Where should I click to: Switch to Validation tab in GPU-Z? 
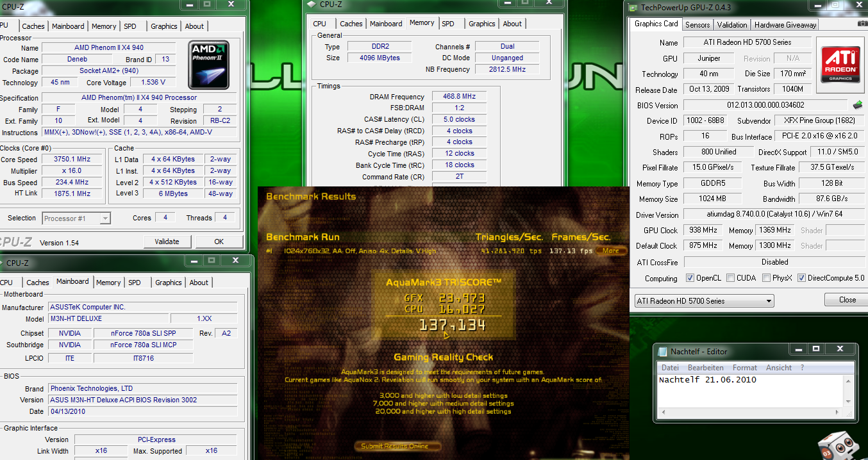coord(732,24)
